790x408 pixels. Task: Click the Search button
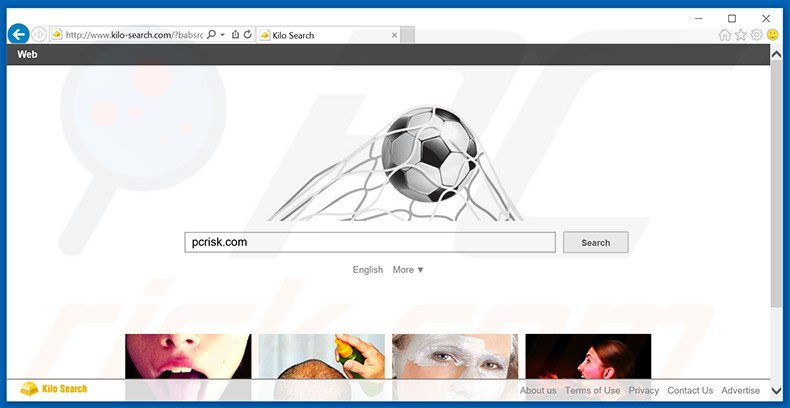[596, 242]
